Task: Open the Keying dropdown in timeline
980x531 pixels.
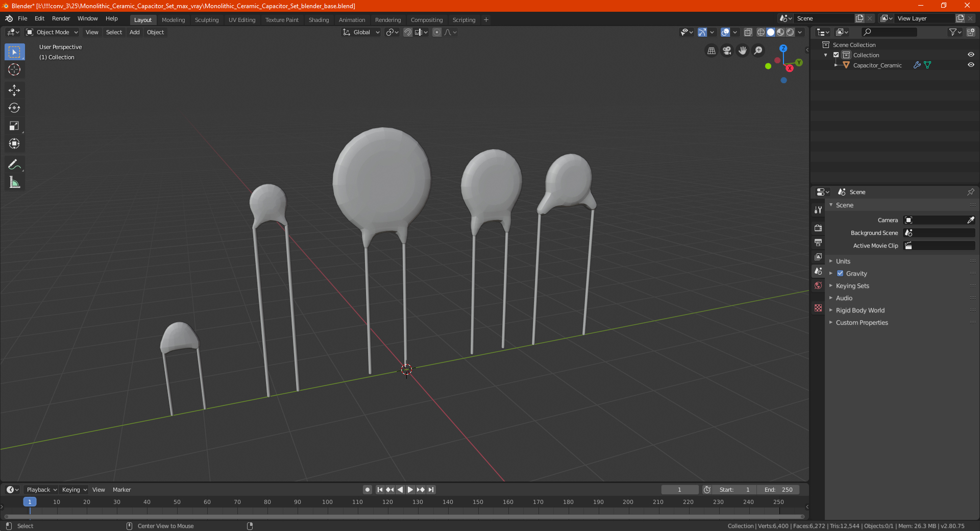Action: [x=75, y=490]
